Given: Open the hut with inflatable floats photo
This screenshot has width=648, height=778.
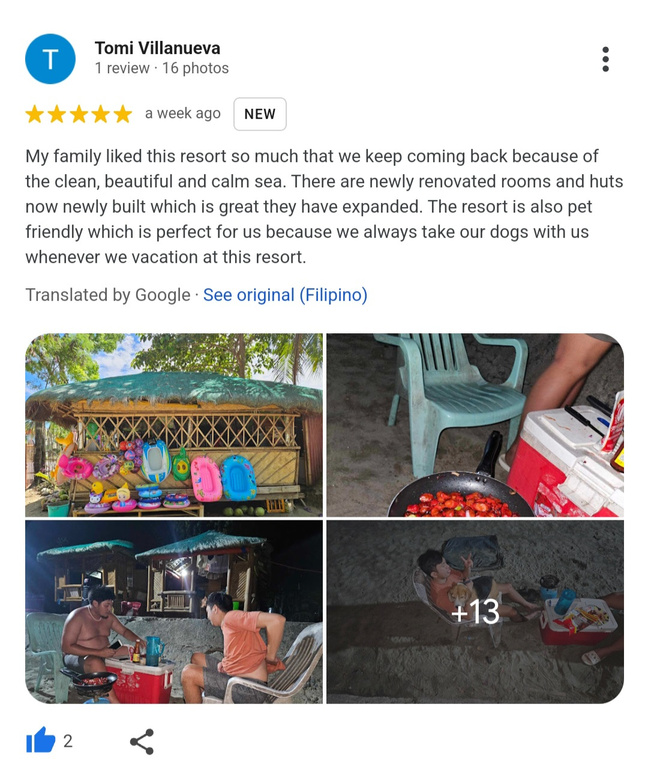Looking at the screenshot, I should [174, 425].
